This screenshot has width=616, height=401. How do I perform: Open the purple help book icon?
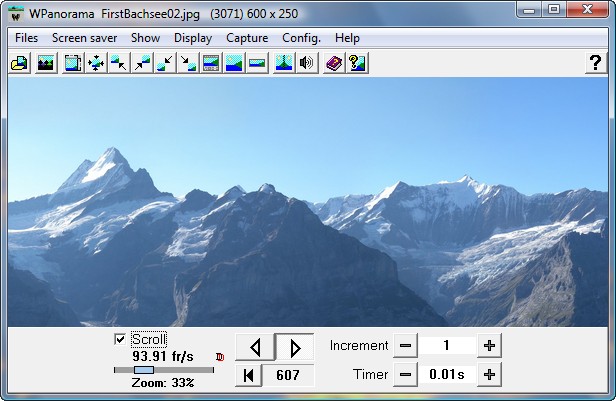334,63
